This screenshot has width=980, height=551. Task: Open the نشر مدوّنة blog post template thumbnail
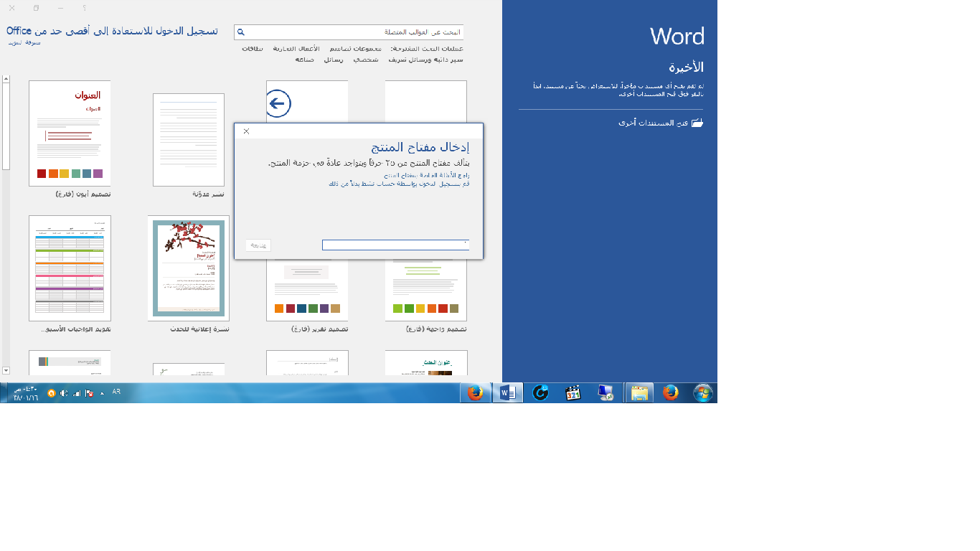pyautogui.click(x=189, y=140)
